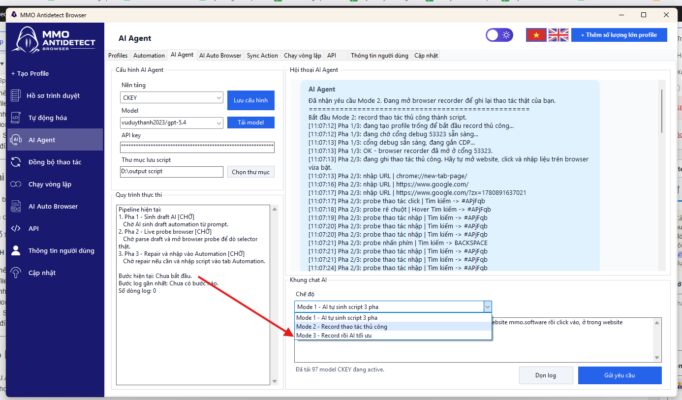The image size is (682, 400).
Task: Select Mode 2 - Record thao tác thủ công
Action: coord(393,327)
